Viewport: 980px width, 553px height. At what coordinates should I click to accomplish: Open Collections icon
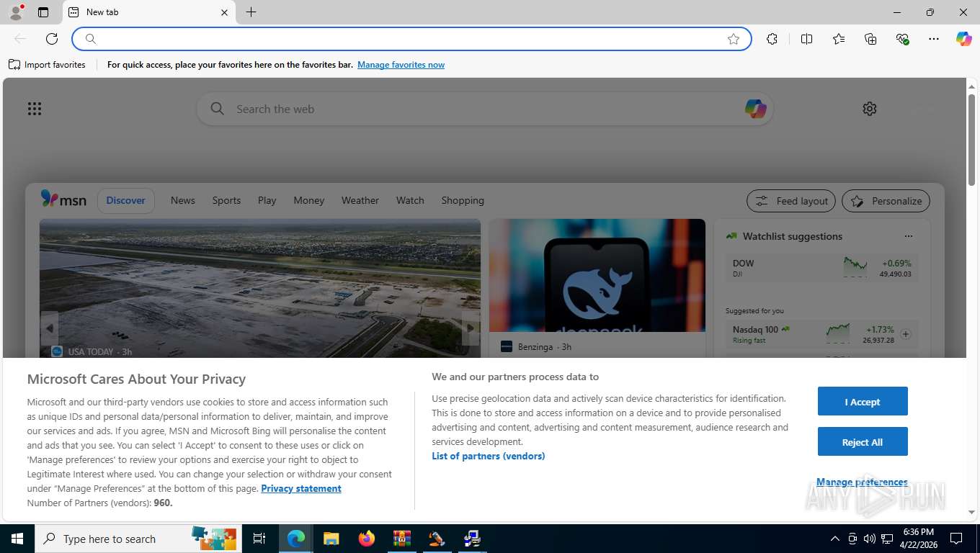[870, 39]
